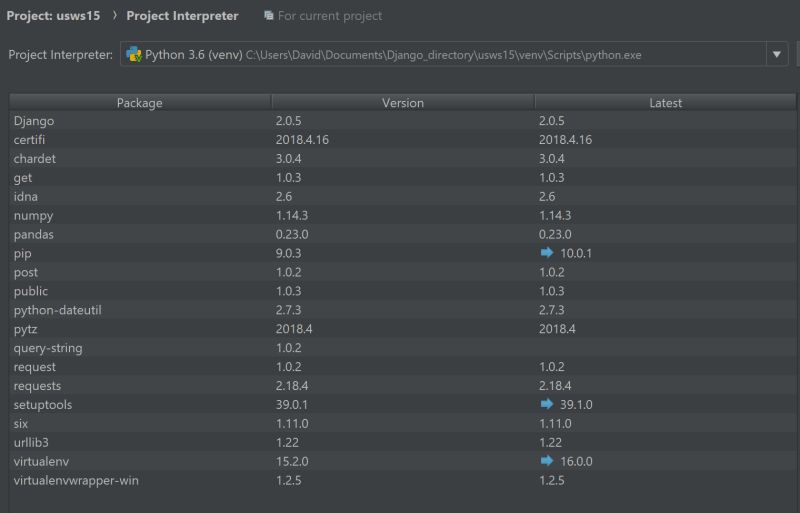
Task: Click numpy latest version 1.14.3
Action: [x=555, y=215]
